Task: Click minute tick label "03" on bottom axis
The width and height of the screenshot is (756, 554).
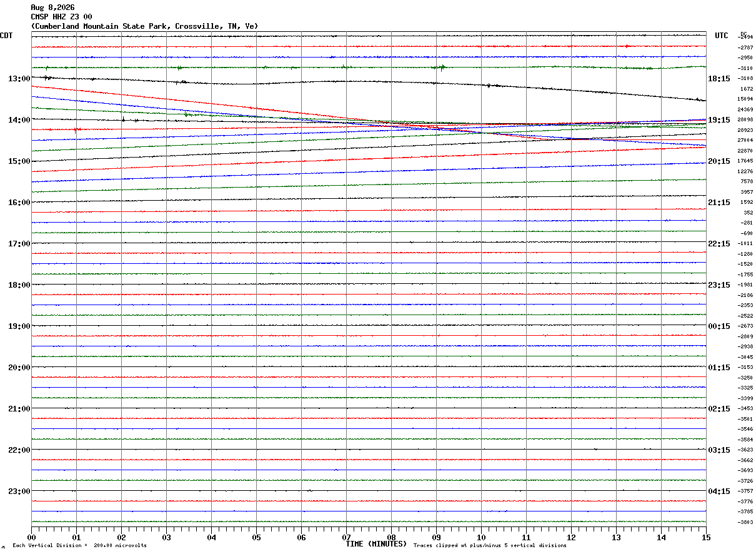Action: tap(166, 537)
